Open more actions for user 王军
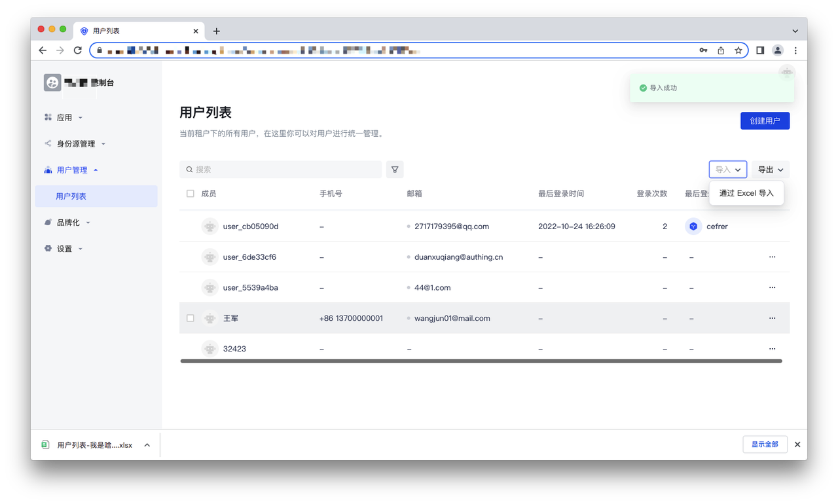 772,318
